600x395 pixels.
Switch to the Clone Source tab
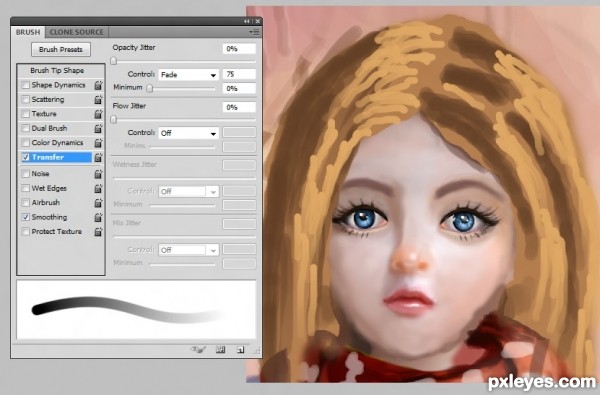[77, 32]
